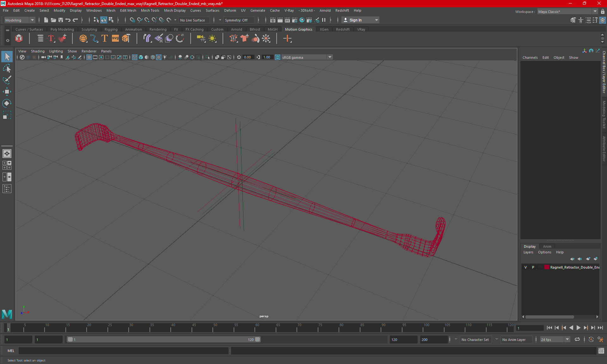Click the SVG shelf icon
Screen dimensions: 607x364
(115, 39)
